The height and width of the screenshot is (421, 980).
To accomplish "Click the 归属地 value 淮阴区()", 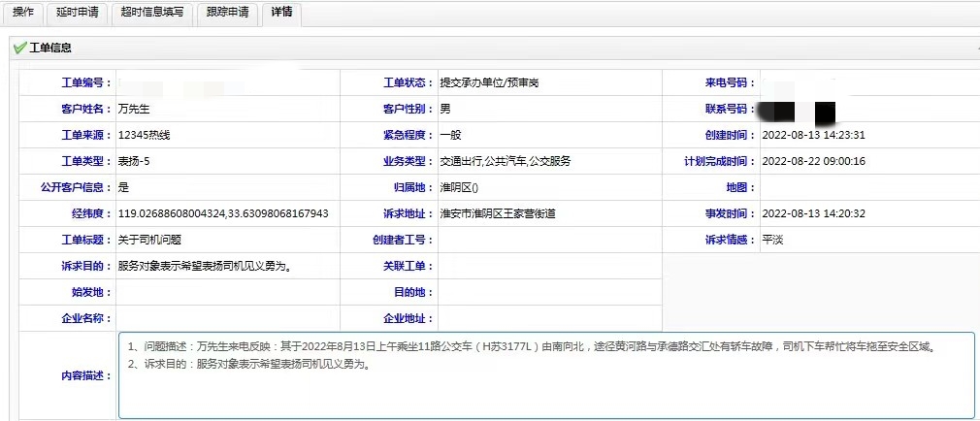I will tap(459, 187).
